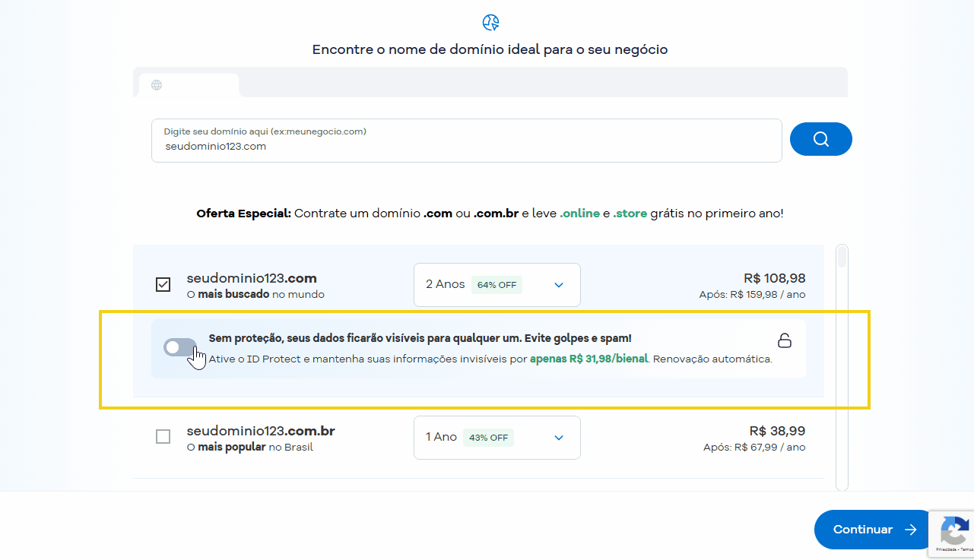
Task: Click the 43% OFF discount badge
Action: pos(489,438)
